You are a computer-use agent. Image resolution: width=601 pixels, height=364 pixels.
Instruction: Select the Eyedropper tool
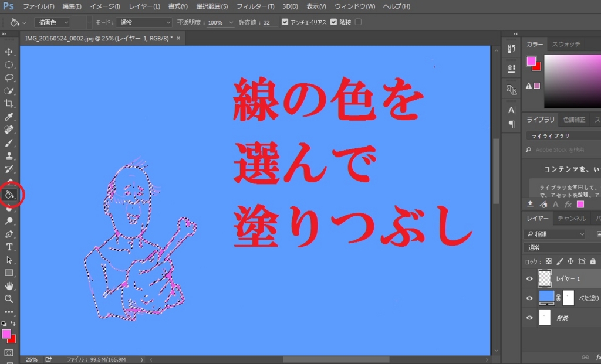(9, 117)
